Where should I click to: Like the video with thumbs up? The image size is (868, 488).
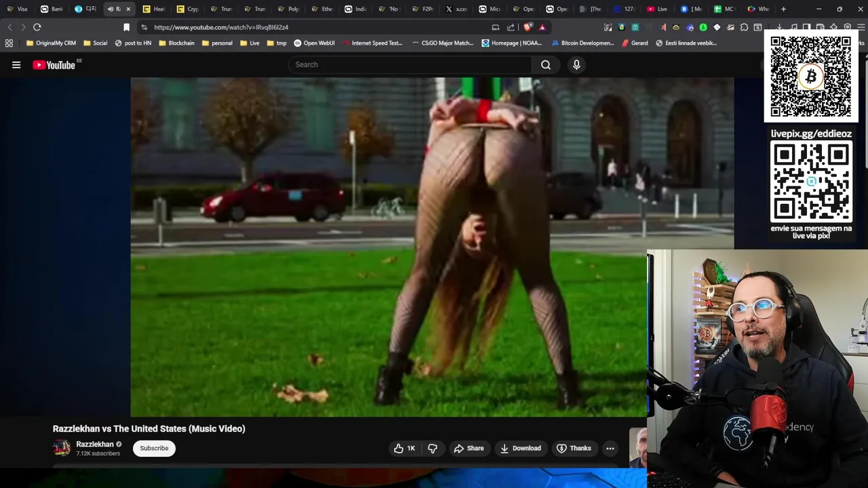point(405,448)
